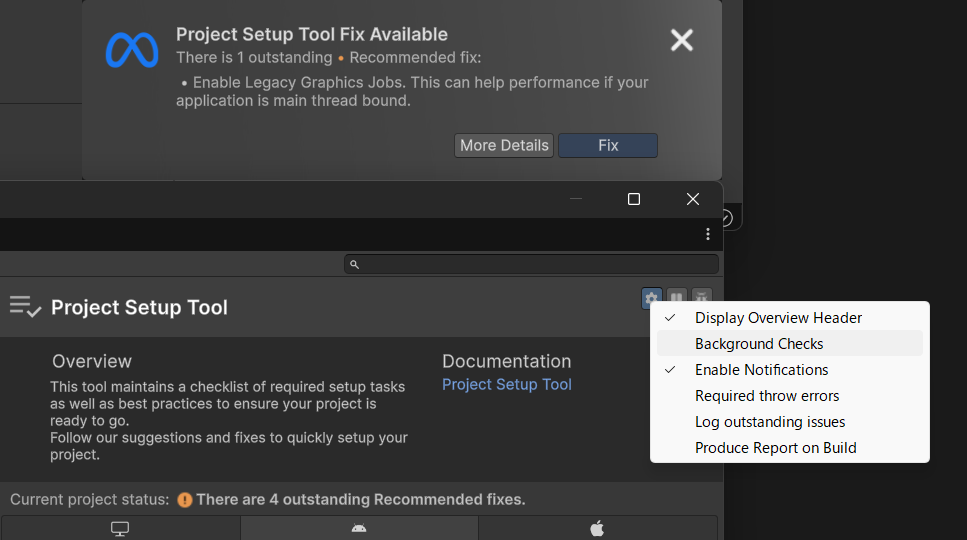The width and height of the screenshot is (967, 540).
Task: Click the 'There are 4 outstanding Recommended fixes' text
Action: click(x=361, y=500)
